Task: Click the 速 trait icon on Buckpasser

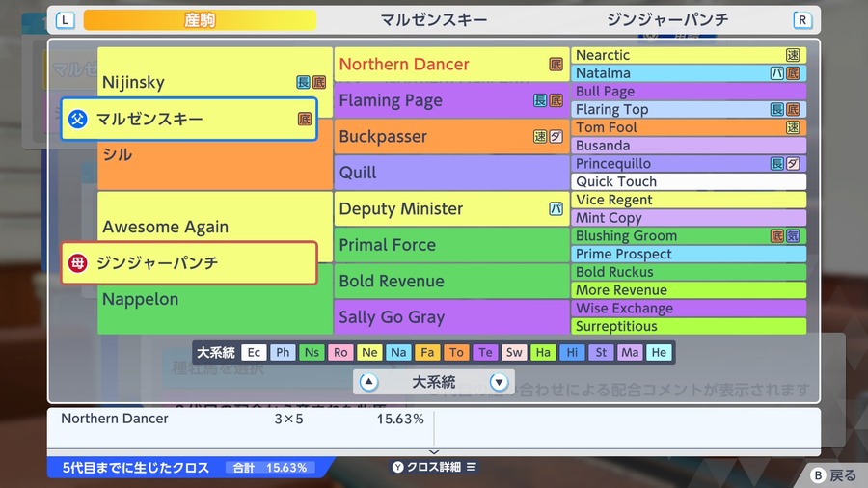Action: coord(540,137)
